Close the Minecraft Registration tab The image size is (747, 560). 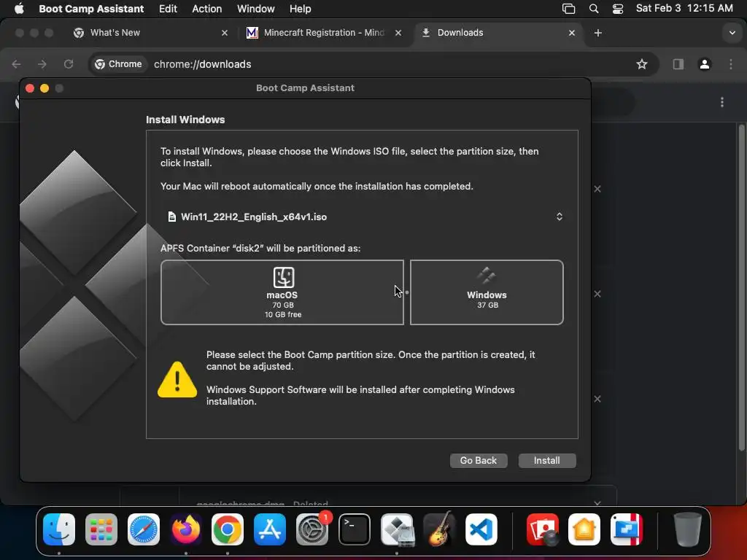pyautogui.click(x=398, y=33)
